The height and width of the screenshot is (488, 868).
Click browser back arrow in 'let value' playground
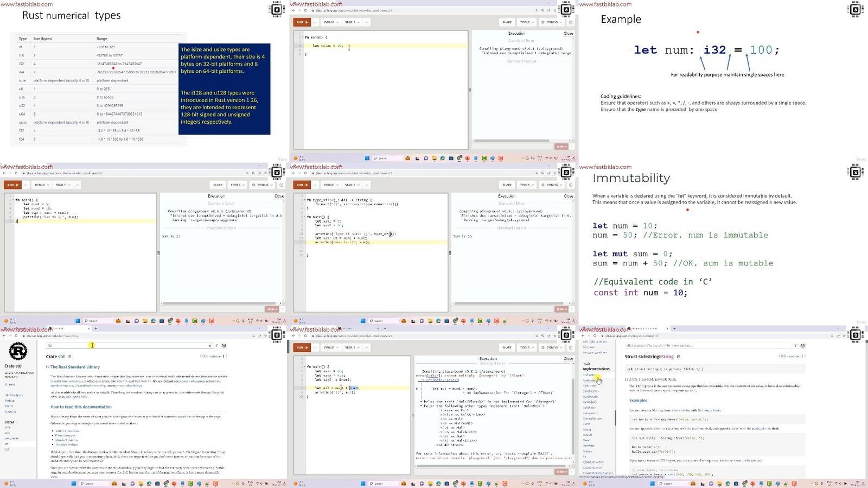294,10
